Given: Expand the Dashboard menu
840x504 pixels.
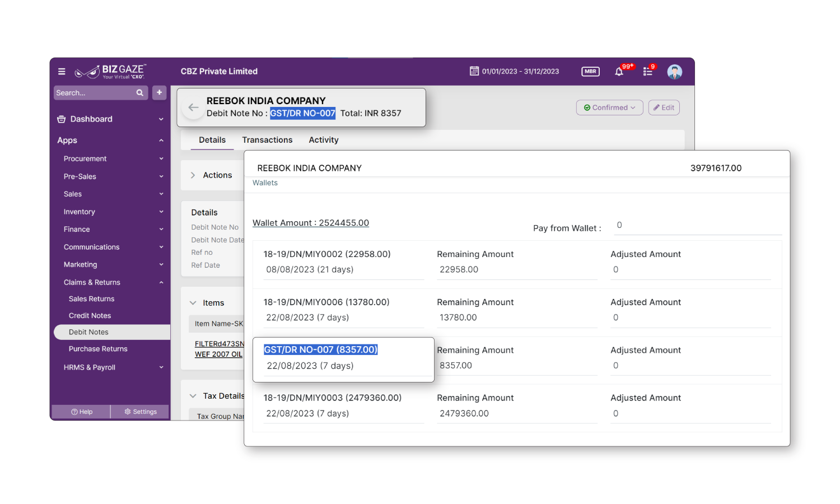Looking at the screenshot, I should tap(161, 119).
